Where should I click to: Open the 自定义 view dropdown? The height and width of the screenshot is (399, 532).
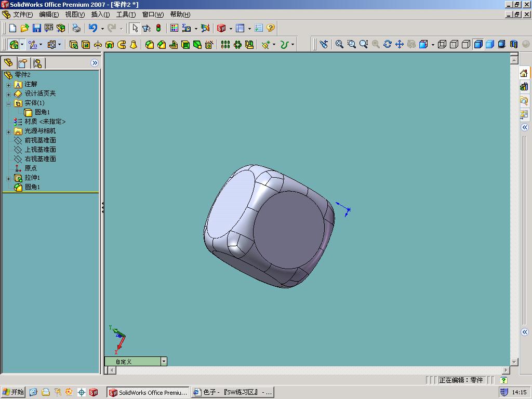point(164,362)
